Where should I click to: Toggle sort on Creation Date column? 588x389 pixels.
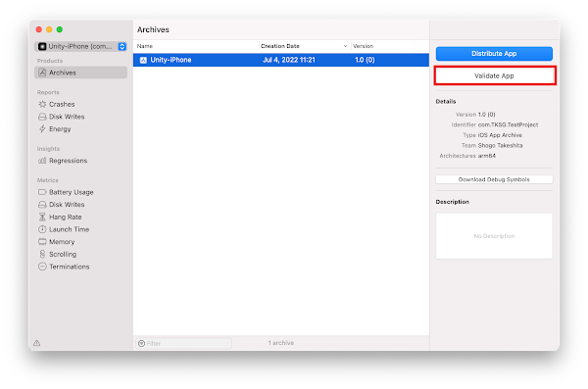click(x=304, y=46)
